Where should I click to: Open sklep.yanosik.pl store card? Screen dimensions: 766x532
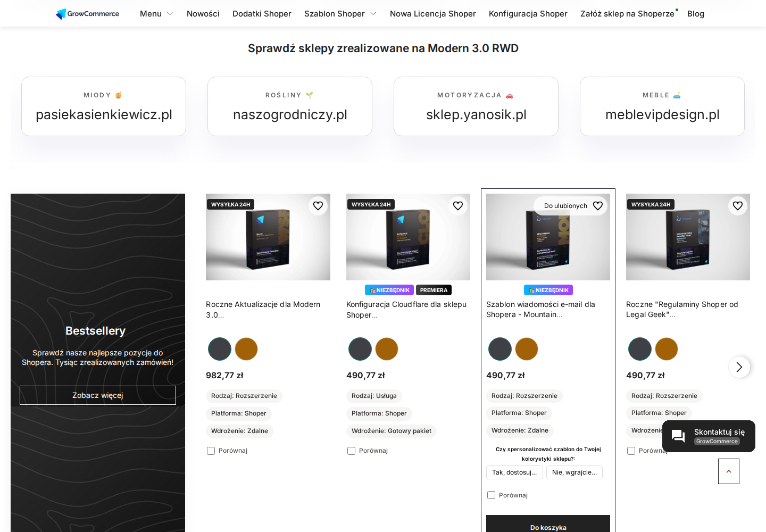pos(476,106)
